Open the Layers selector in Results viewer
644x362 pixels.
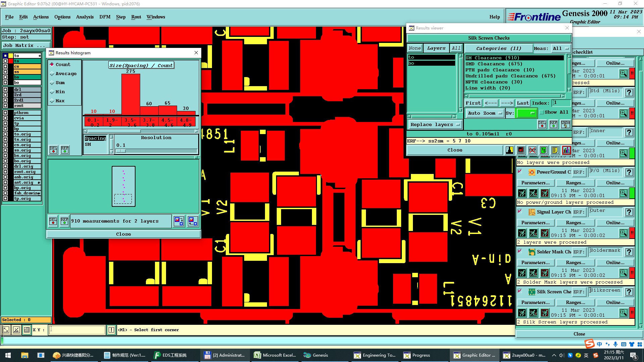coord(436,48)
